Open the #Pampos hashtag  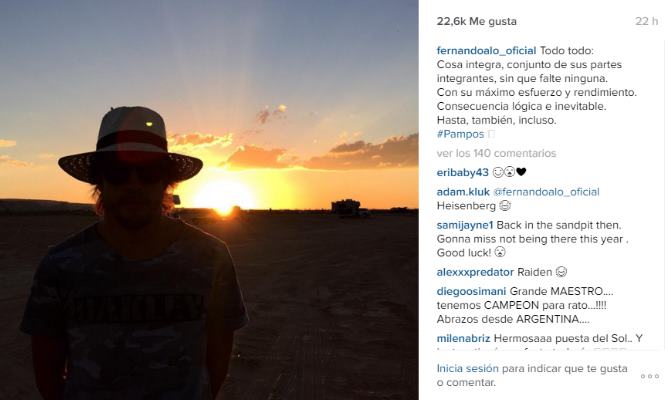click(x=460, y=134)
